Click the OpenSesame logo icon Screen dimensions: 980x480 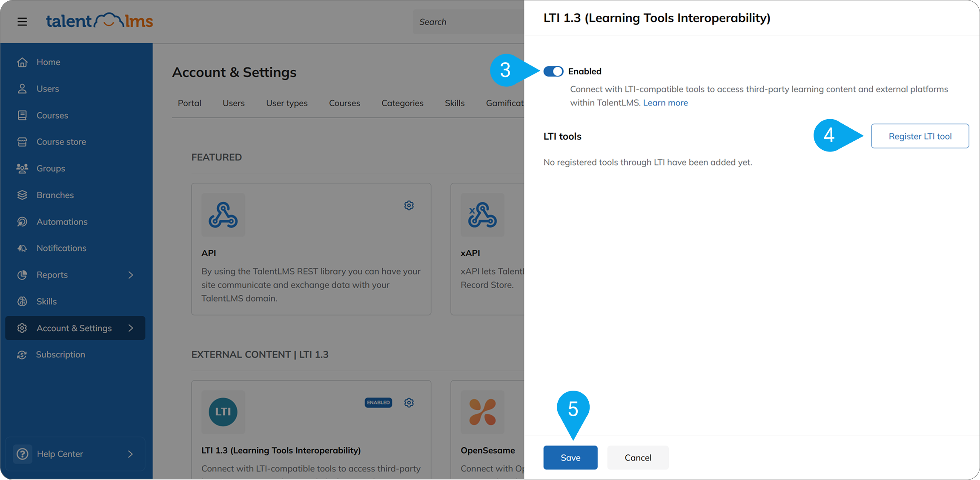(482, 412)
